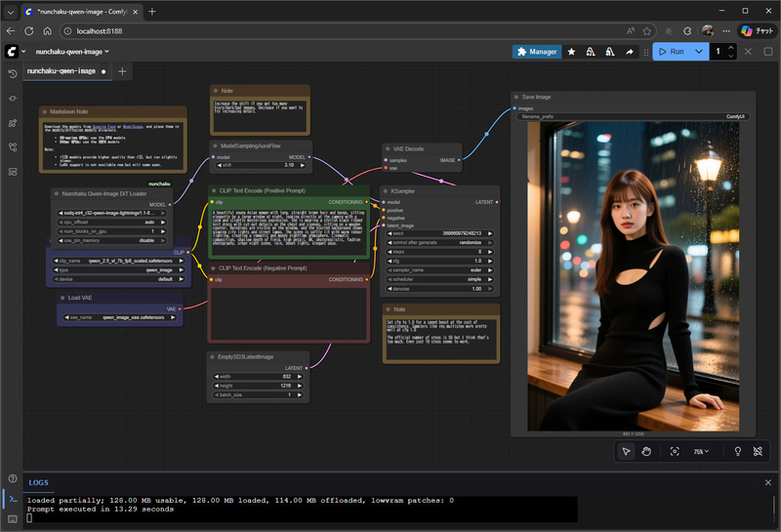The image size is (781, 532).
Task: Select the arrow pointer select tool
Action: click(627, 451)
